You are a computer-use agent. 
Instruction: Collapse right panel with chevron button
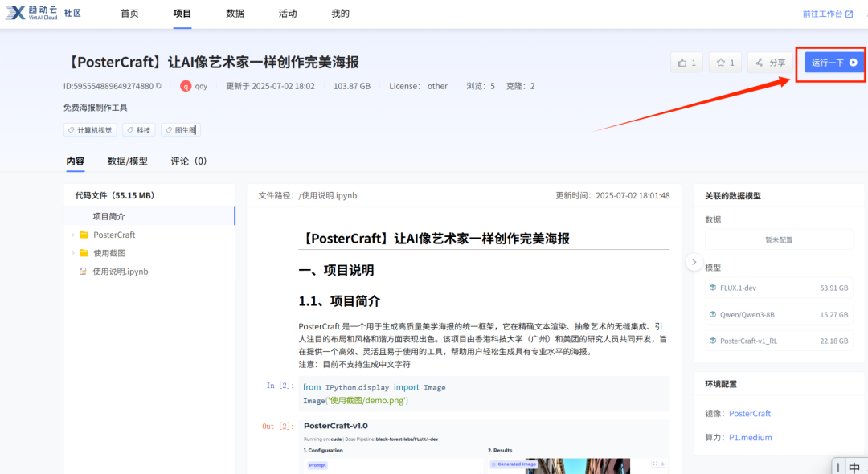click(x=694, y=262)
